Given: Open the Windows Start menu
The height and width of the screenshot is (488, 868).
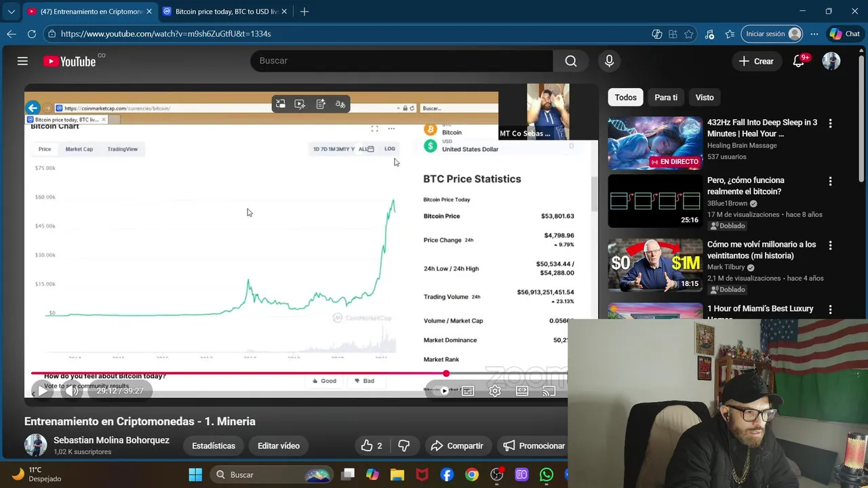Looking at the screenshot, I should pyautogui.click(x=195, y=474).
